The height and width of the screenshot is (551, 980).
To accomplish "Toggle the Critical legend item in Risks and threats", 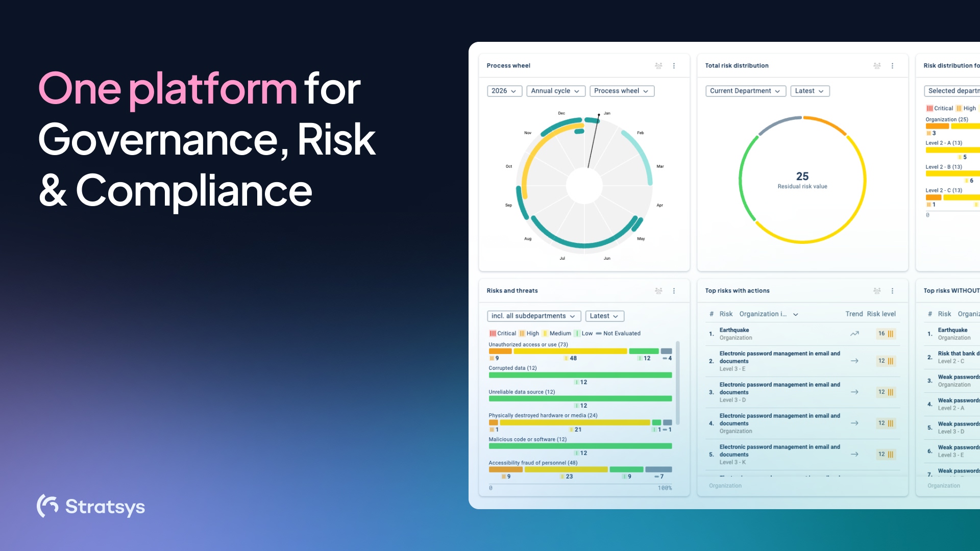I will click(x=503, y=333).
